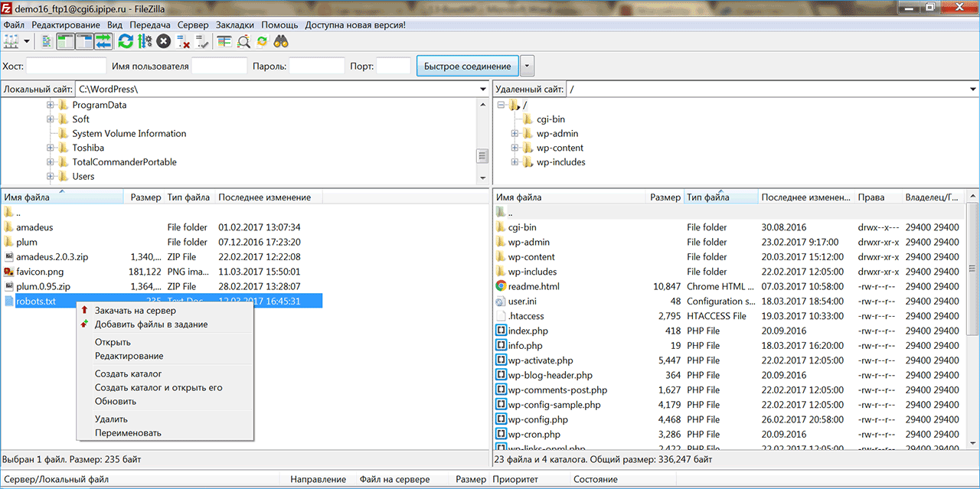Click the Chrome icon beside readme.html
980x489 pixels.
click(501, 286)
